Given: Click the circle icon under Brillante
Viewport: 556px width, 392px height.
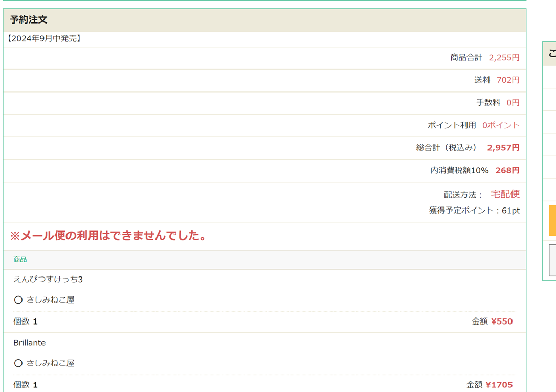Looking at the screenshot, I should pos(18,363).
